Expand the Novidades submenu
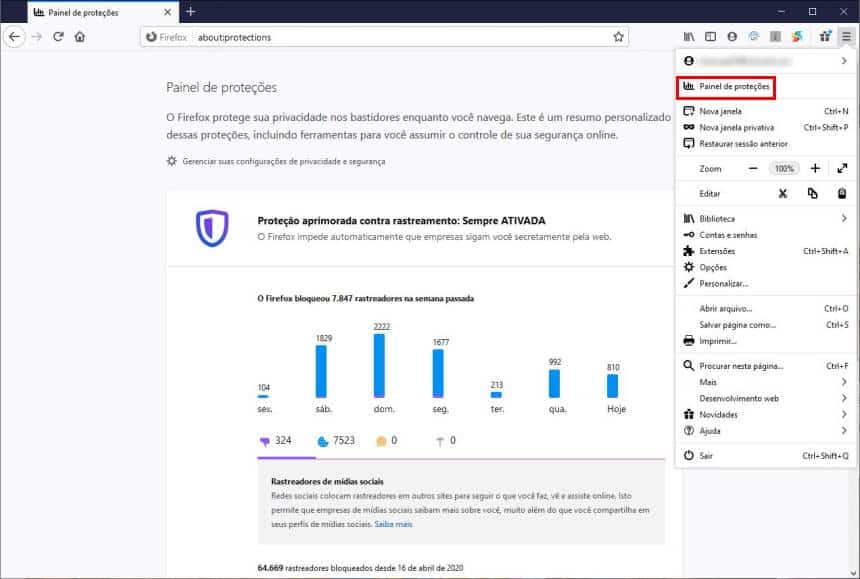Image resolution: width=860 pixels, height=579 pixels. pyautogui.click(x=766, y=415)
